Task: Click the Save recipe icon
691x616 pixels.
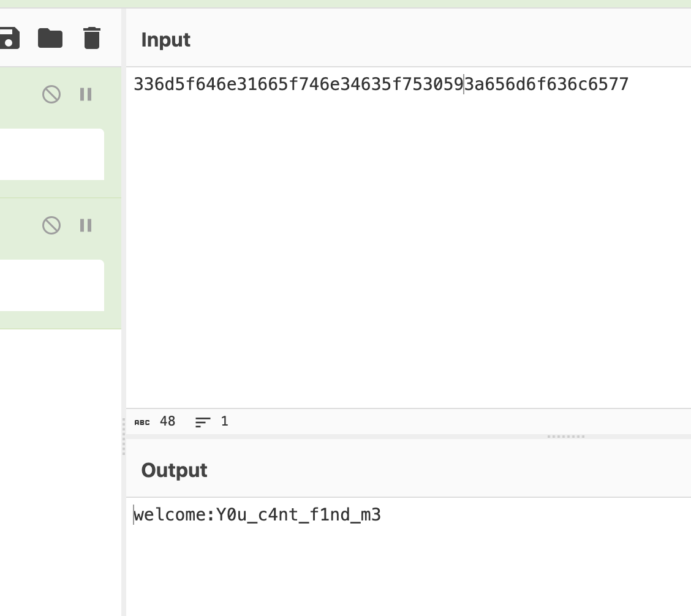Action: (9, 39)
